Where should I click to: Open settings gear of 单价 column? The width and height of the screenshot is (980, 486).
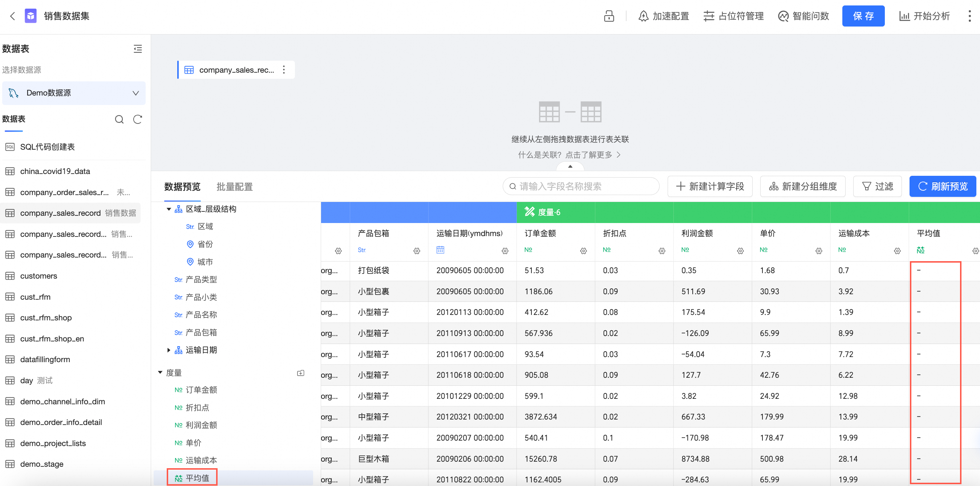(x=819, y=251)
